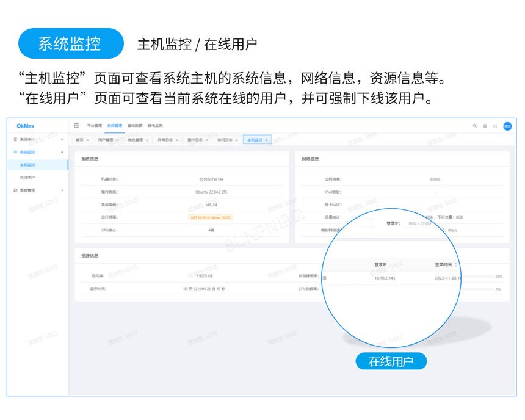Image resolution: width=525 pixels, height=420 pixels.
Task: Collapse the 系统监控 sidebar section
Action: click(x=62, y=151)
